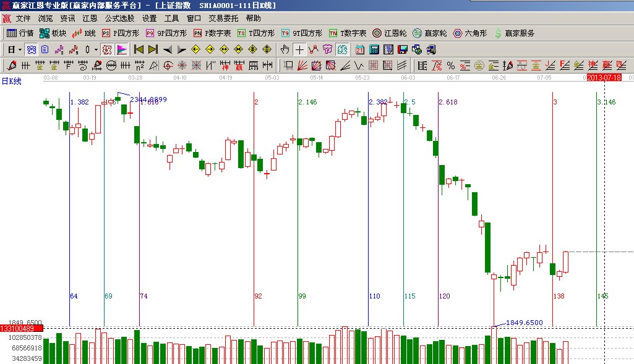Activate the crosshair cursor tool
Viewport: 634px width, 364px height.
[x=299, y=49]
